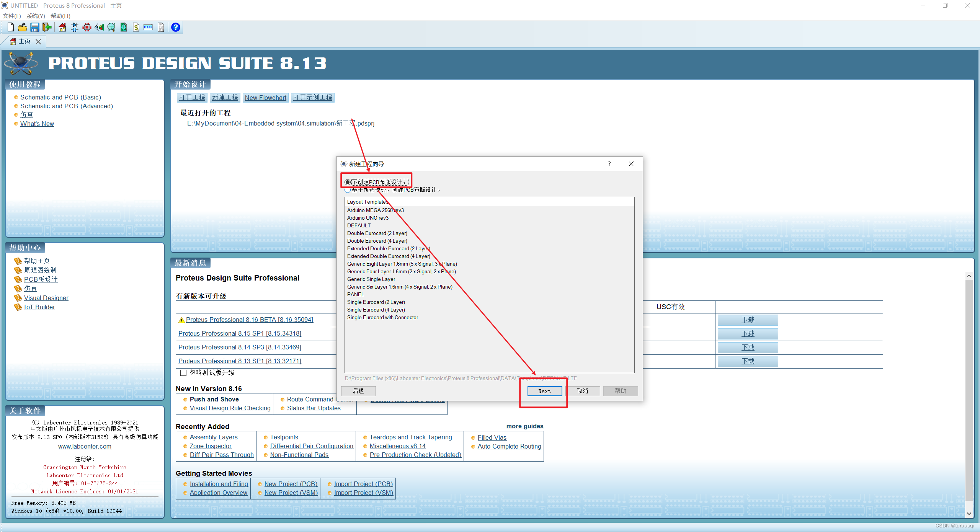Open the New Project (VSM) movie link
This screenshot has width=980, height=532.
pyautogui.click(x=291, y=493)
